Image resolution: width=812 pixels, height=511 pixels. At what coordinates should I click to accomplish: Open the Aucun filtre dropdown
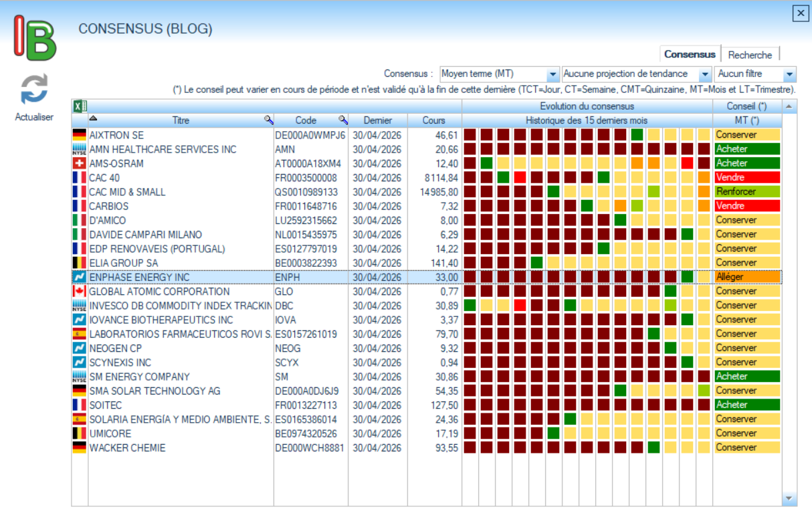pyautogui.click(x=789, y=74)
